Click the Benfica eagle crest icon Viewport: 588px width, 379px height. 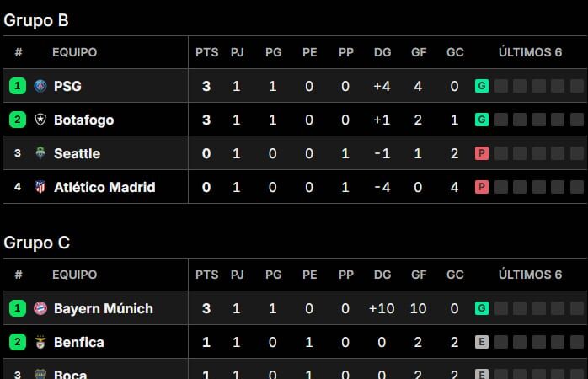[x=40, y=342]
